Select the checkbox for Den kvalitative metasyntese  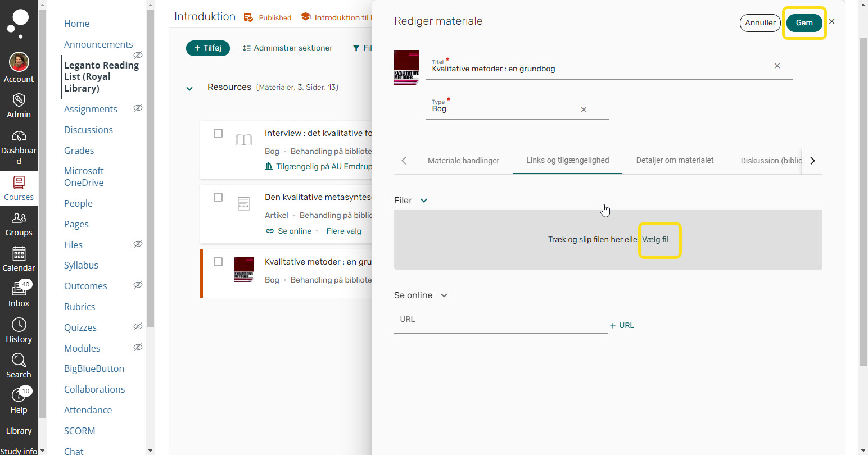[218, 197]
